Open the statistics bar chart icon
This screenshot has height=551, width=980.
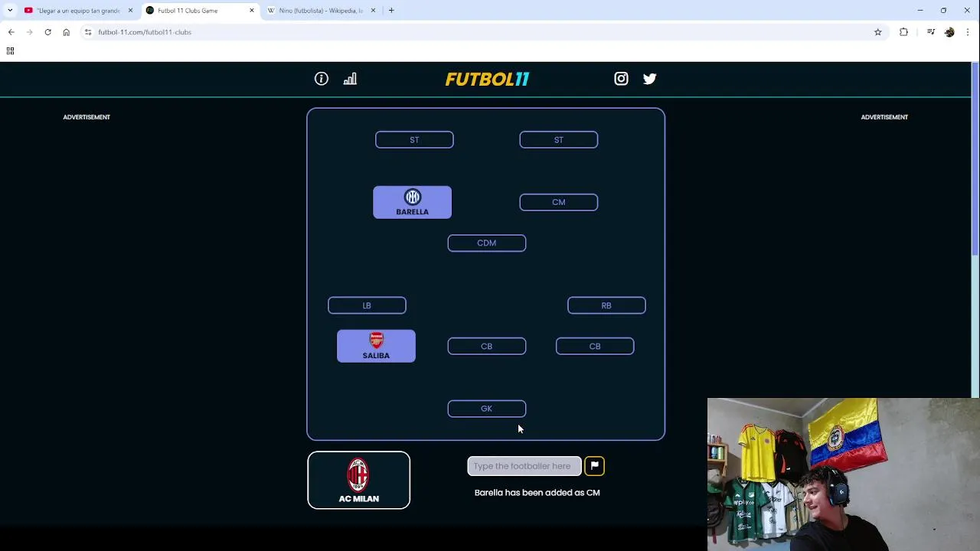350,79
